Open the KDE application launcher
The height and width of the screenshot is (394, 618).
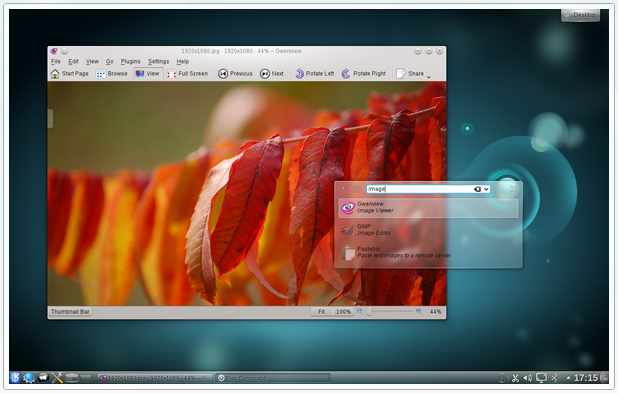[15, 377]
